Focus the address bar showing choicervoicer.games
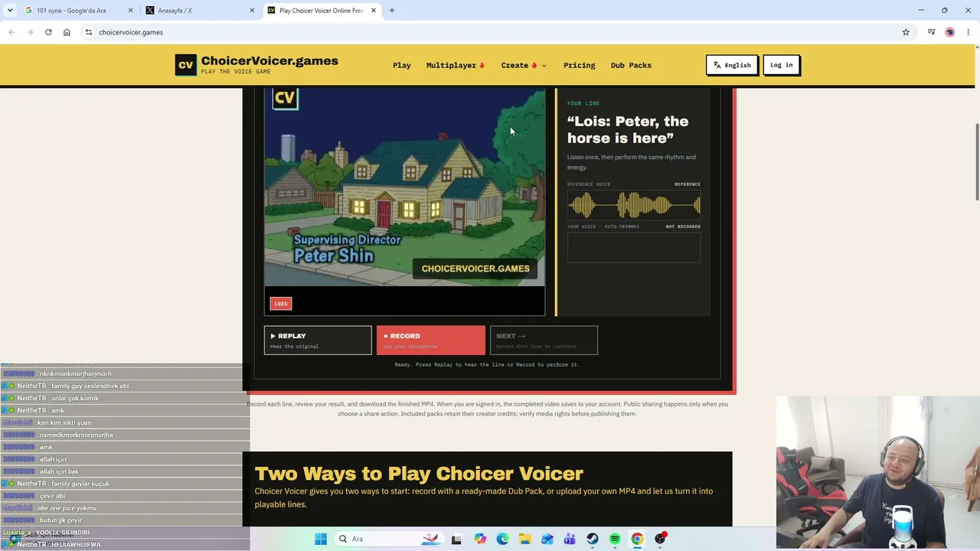Screen dimensions: 980x551 tap(490, 32)
